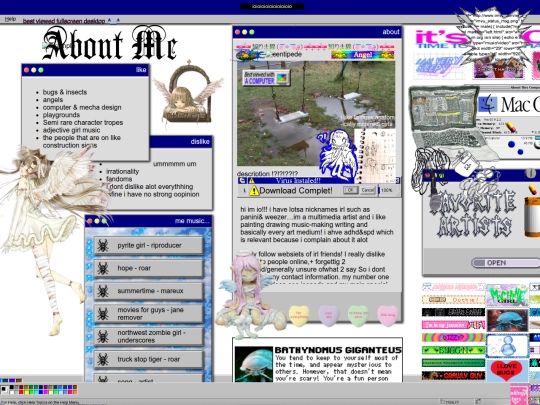The height and width of the screenshot is (405, 540).
Task: Click the small warning icon in Virus Instaled bar
Action: pos(251,181)
